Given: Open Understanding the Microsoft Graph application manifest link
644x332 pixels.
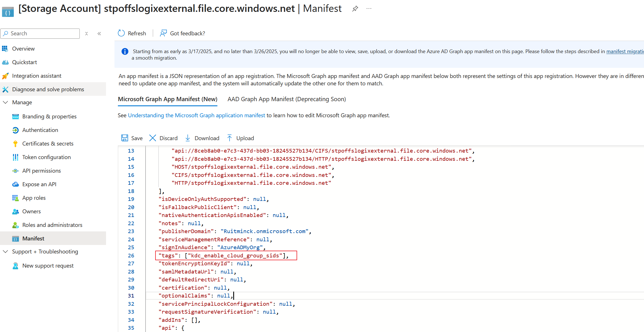Looking at the screenshot, I should pos(196,115).
